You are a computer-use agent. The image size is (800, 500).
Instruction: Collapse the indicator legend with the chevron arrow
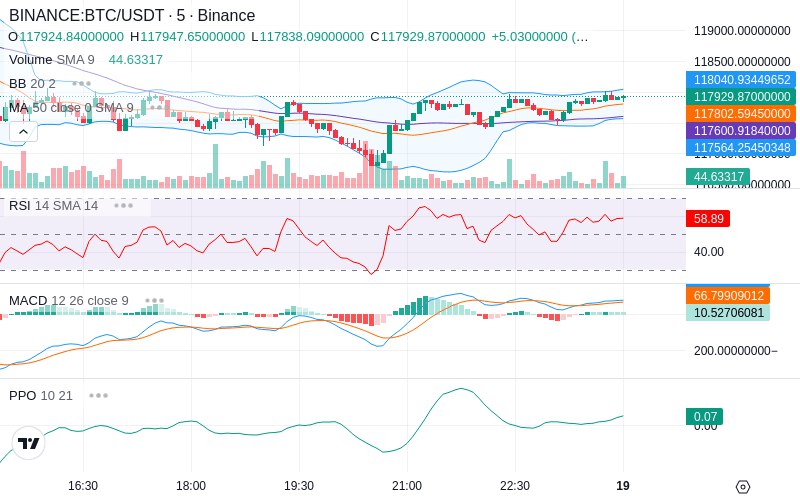[x=23, y=132]
